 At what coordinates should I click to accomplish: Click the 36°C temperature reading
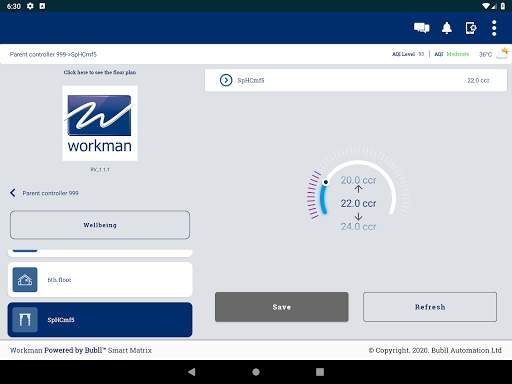(485, 54)
